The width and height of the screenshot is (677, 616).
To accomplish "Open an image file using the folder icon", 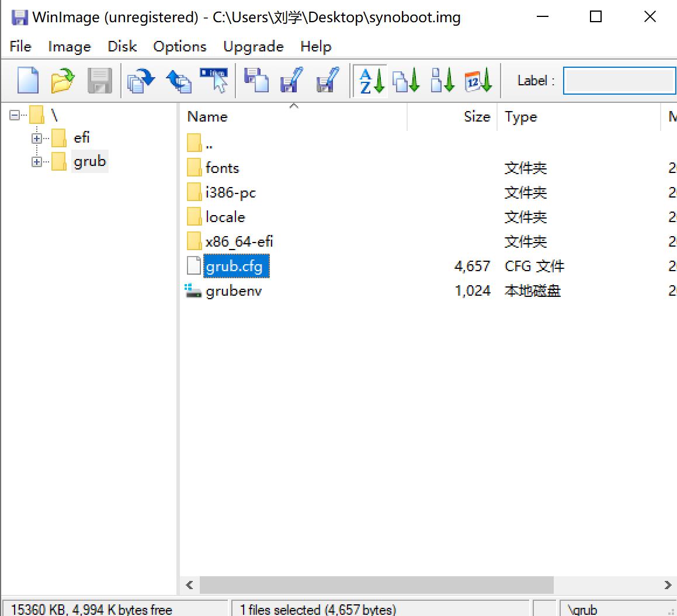I will (x=63, y=80).
